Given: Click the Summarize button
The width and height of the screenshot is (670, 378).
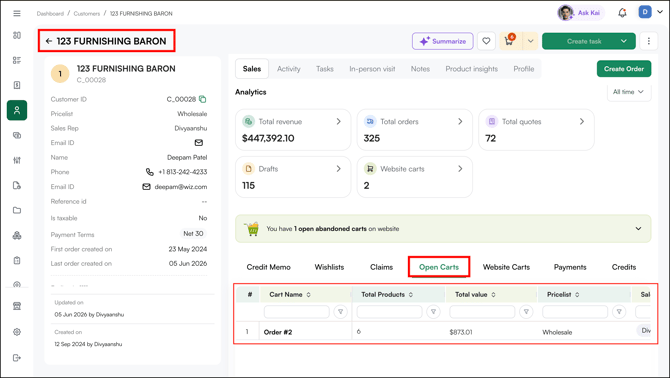Looking at the screenshot, I should [443, 41].
